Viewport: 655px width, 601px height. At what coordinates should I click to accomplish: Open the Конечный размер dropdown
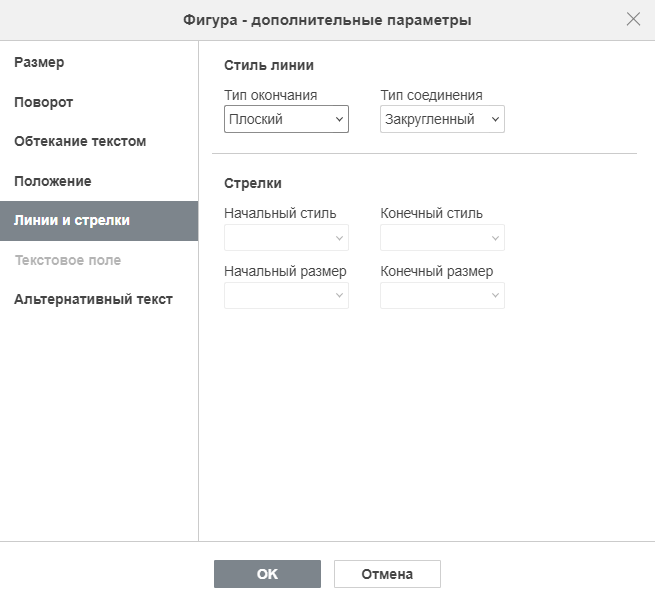tap(442, 295)
